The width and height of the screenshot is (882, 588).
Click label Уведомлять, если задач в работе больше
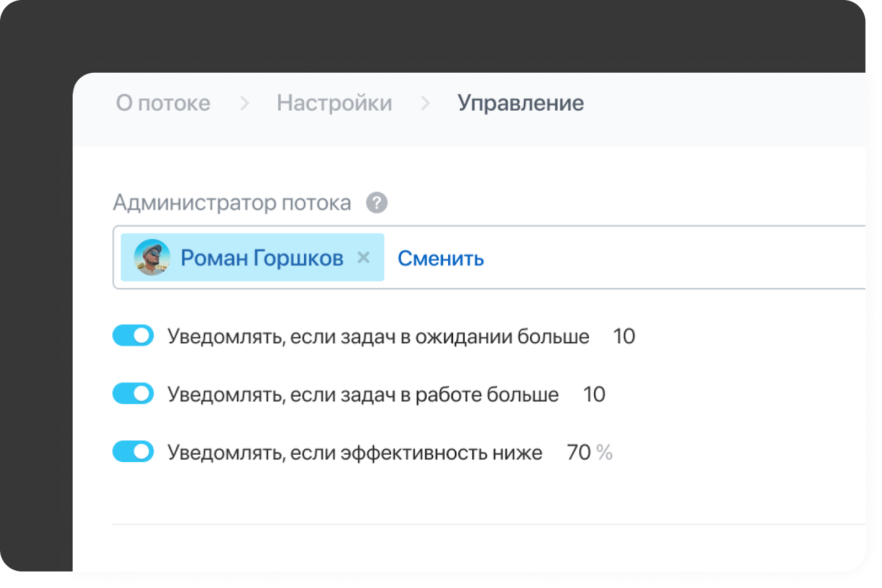pyautogui.click(x=363, y=395)
